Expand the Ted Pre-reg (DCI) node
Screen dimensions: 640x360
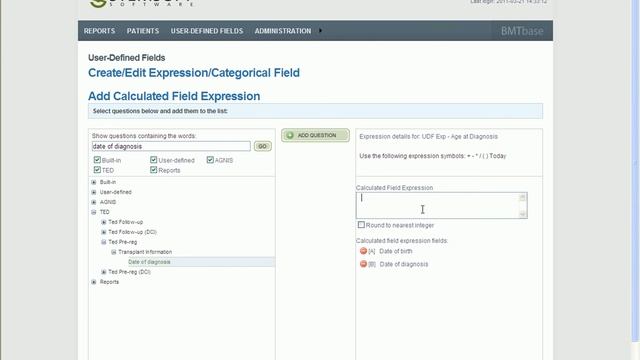[104, 272]
